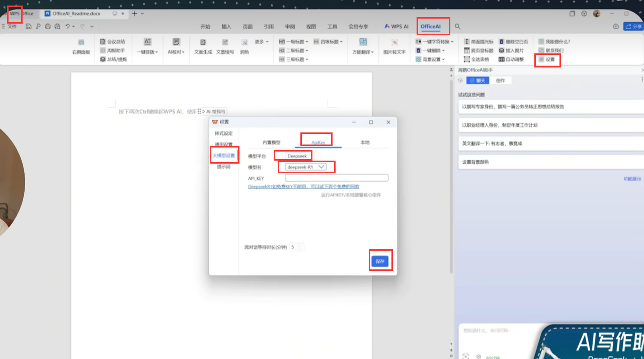Click 全选表格 select all tables
The height and width of the screenshot is (359, 644).
pos(475,59)
